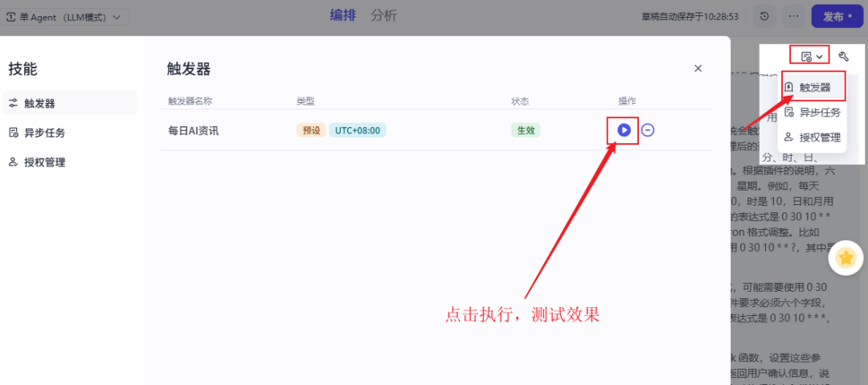Screen dimensions: 868x385
Task: Expand the skills dropdown icon in toolbar
Action: (811, 56)
